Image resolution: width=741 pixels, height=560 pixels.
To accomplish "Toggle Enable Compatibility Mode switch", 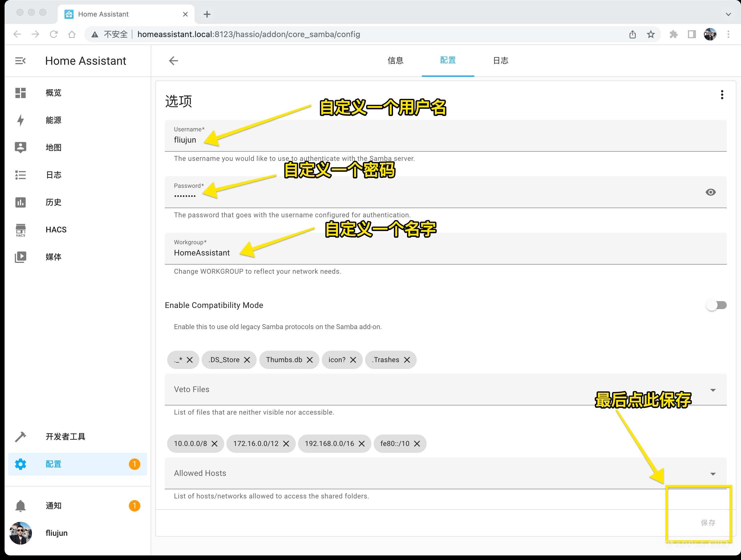I will tap(716, 305).
